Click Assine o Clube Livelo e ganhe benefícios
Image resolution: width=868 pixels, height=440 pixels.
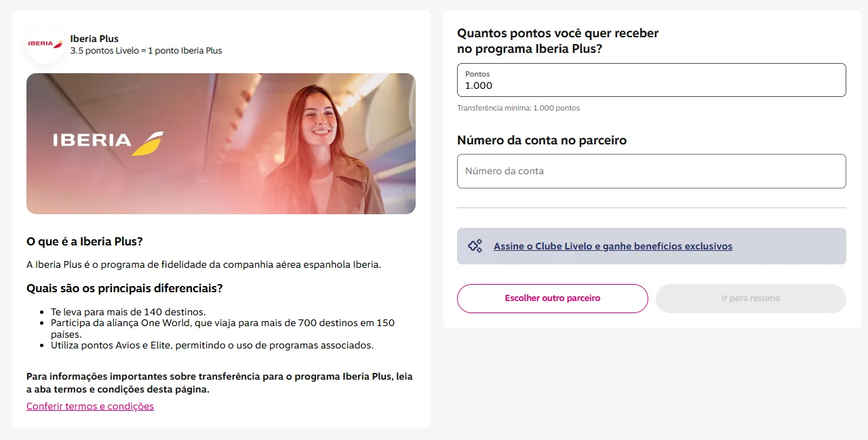[x=612, y=246]
